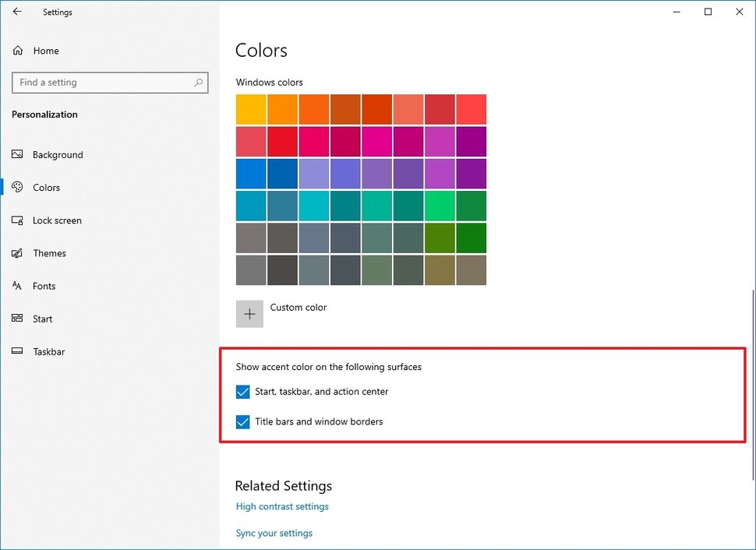The height and width of the screenshot is (550, 756).
Task: Open Lock screen settings via padlock icon
Action: tap(17, 220)
